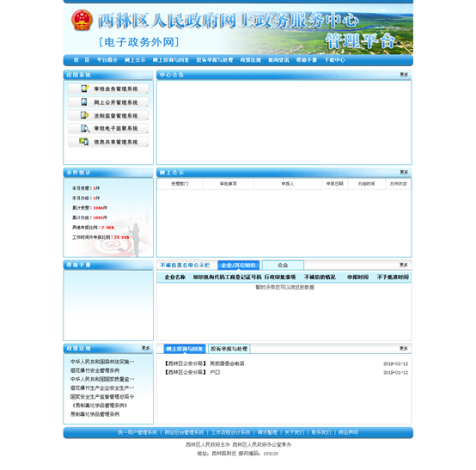476x470 pixels.
Task: Select the 网上咨询与回复 tab
Action: [184, 349]
